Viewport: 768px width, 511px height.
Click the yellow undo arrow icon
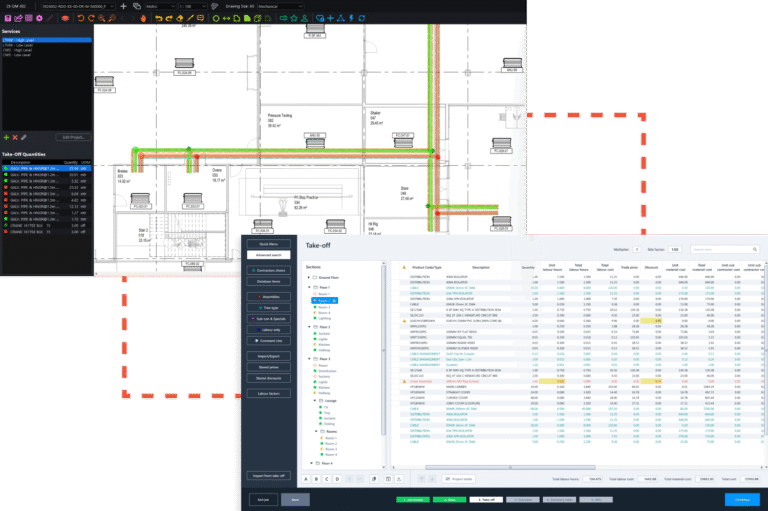point(159,18)
